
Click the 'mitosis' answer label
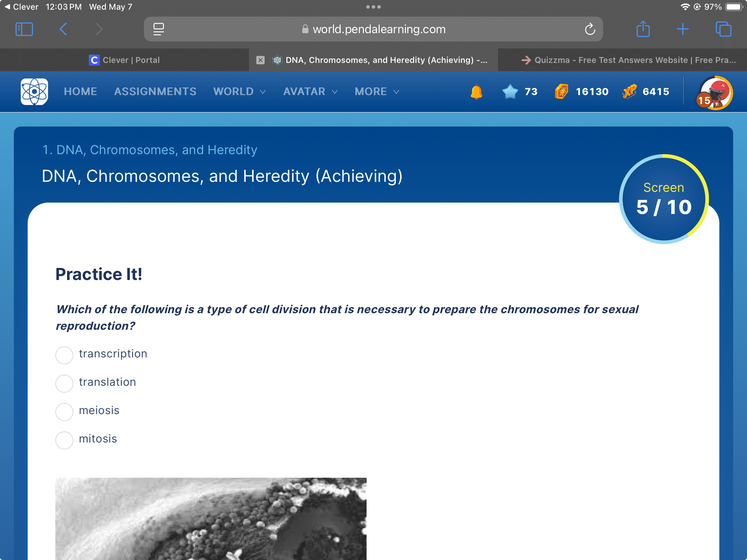pyautogui.click(x=98, y=439)
